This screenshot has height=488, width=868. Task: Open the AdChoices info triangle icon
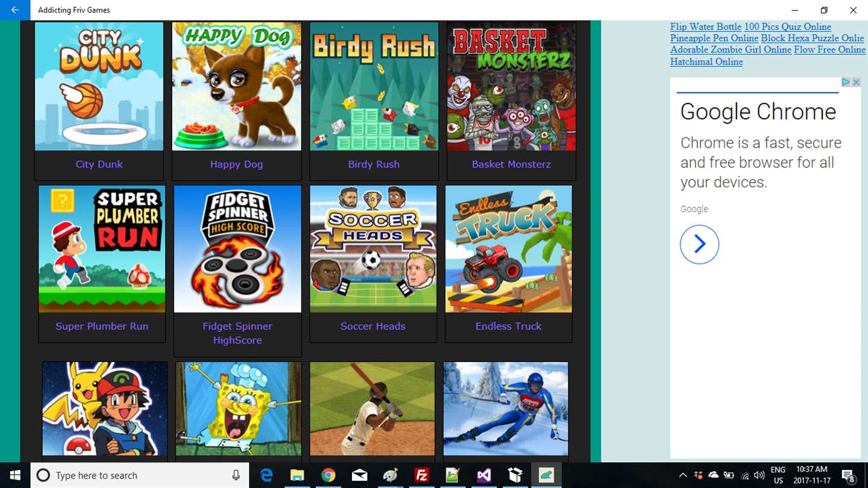pyautogui.click(x=846, y=82)
